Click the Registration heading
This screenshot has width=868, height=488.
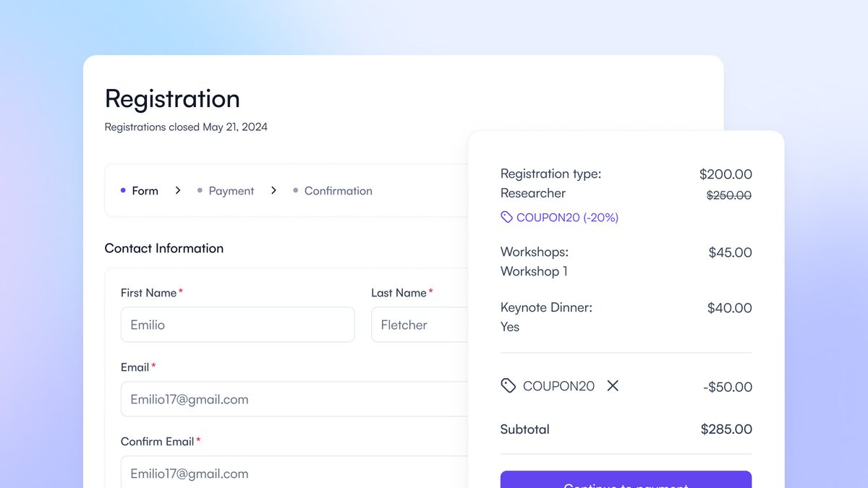[x=172, y=98]
